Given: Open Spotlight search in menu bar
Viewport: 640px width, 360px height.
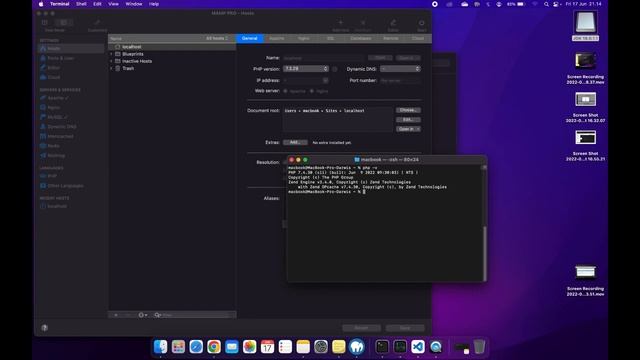Looking at the screenshot, I should tap(546, 4).
